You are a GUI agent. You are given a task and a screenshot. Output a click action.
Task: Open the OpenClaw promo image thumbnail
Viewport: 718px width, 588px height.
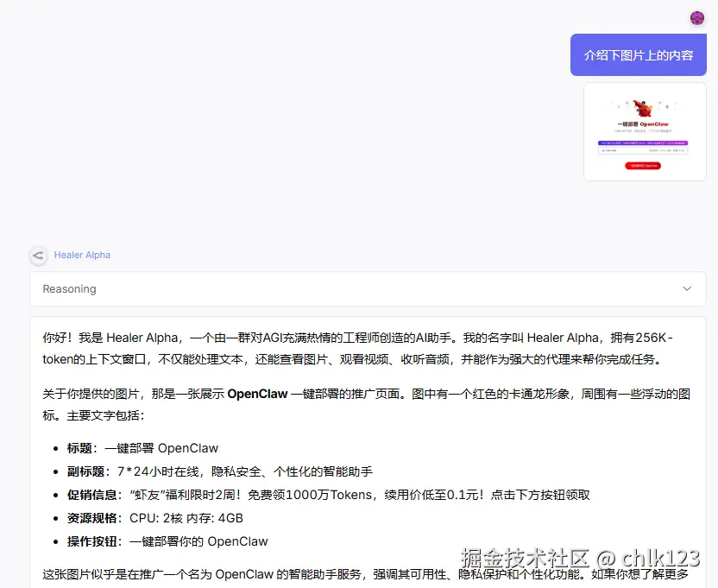(x=644, y=131)
